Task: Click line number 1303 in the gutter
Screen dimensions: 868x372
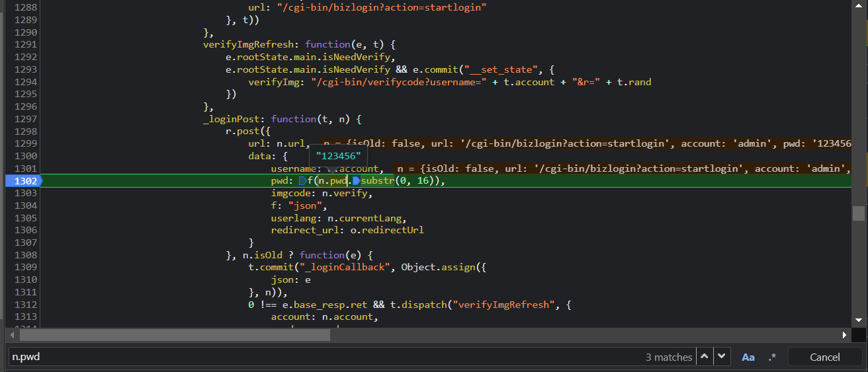Action: pos(25,193)
